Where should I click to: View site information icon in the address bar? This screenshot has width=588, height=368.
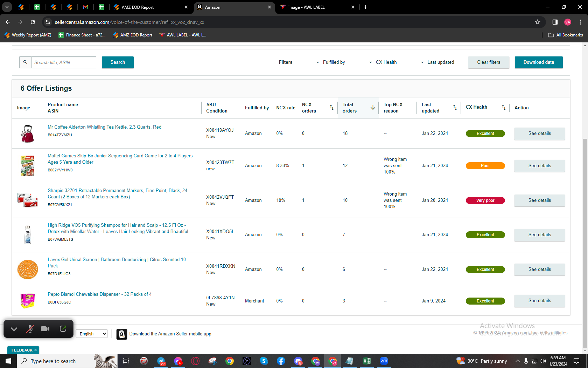click(x=48, y=22)
